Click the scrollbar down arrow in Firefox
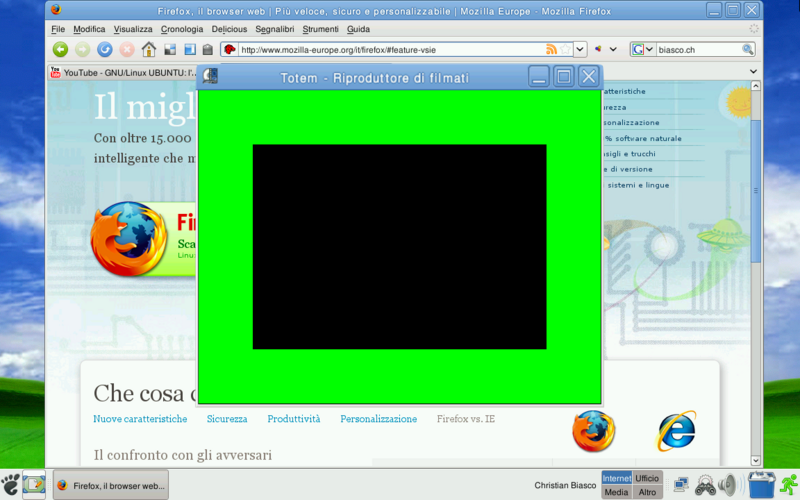Image resolution: width=800 pixels, height=500 pixels. tap(756, 461)
